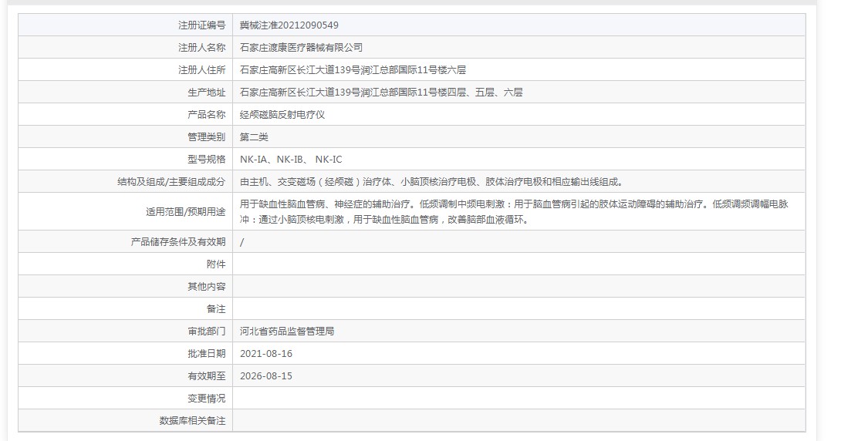This screenshot has height=441, width=868.
Task: Click the 其他内容 label
Action: pos(207,287)
